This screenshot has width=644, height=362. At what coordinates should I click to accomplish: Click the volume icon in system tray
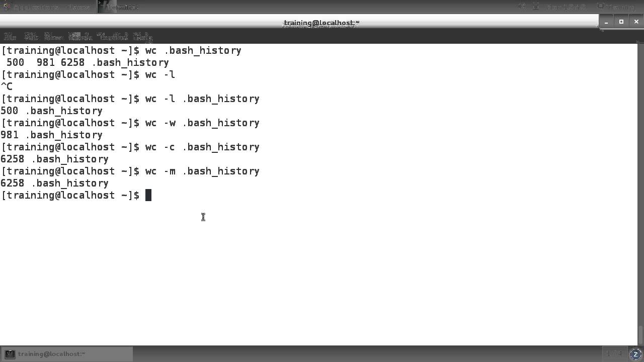pyautogui.click(x=522, y=7)
